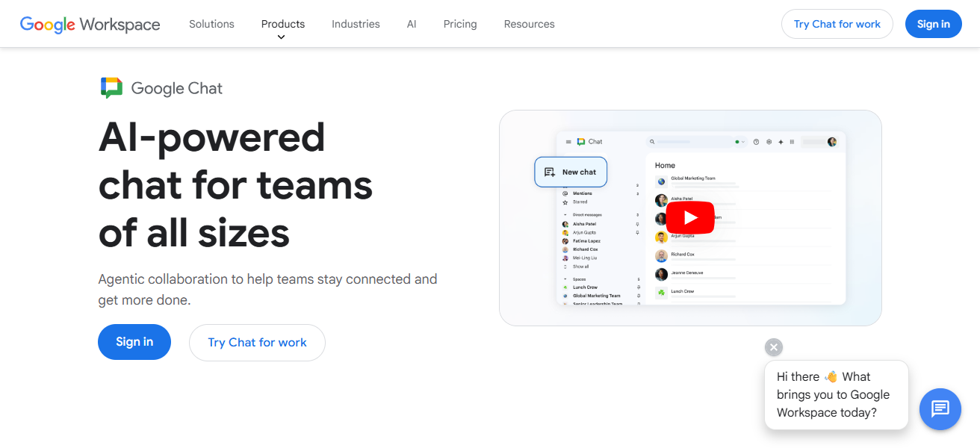
Task: Open the chat bubble widget at bottom right
Action: 940,409
